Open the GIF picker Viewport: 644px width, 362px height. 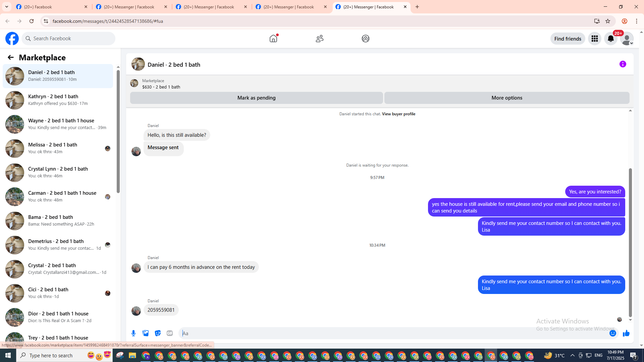click(x=170, y=333)
